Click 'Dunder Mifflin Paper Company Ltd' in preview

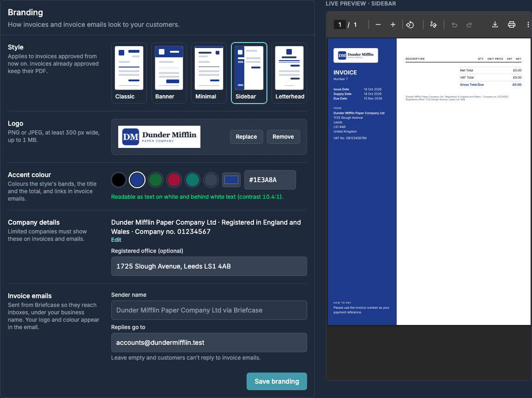359,113
